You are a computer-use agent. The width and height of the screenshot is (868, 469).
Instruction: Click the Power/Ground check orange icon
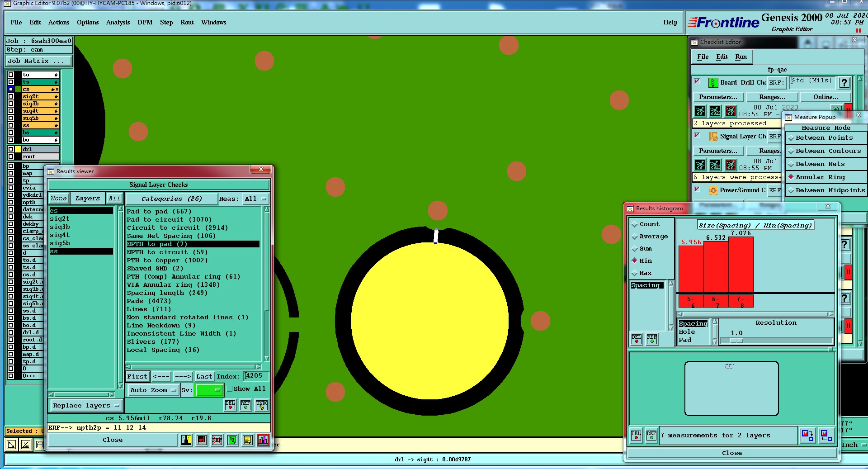[x=713, y=190]
